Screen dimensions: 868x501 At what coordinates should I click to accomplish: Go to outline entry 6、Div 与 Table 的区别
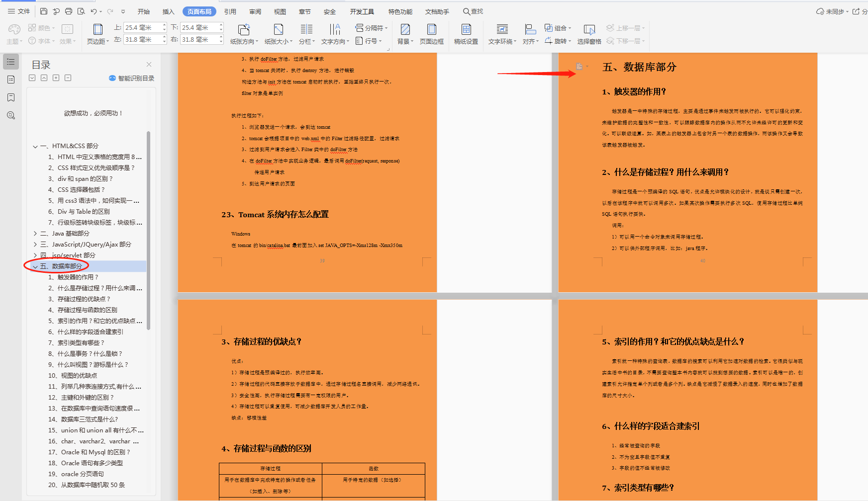tap(79, 212)
